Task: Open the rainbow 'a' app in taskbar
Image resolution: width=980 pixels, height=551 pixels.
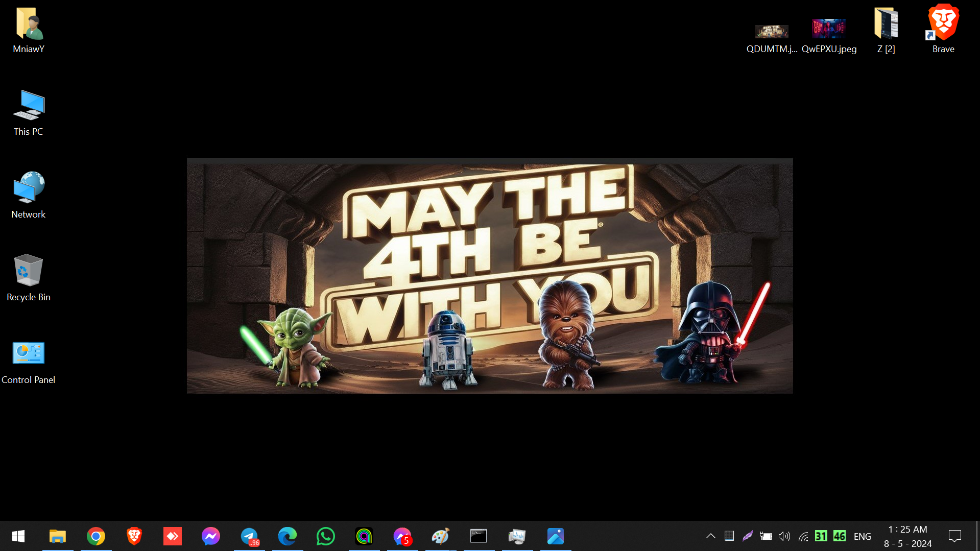Action: pos(364,536)
